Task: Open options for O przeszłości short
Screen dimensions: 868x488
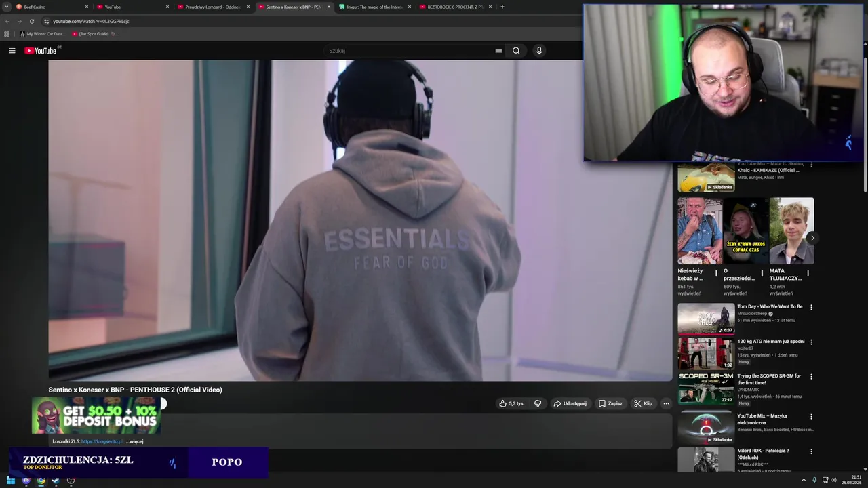Action: click(x=762, y=273)
